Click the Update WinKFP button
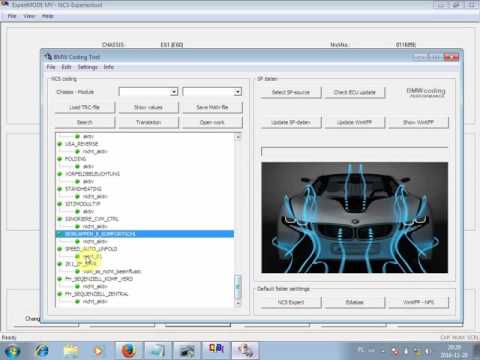This screenshot has height=360, width=480. tap(355, 122)
